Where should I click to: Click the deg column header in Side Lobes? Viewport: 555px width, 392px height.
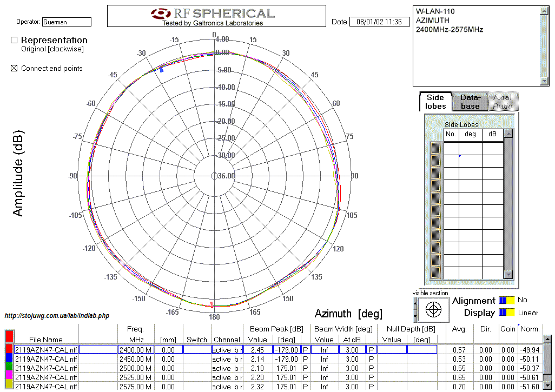click(471, 134)
